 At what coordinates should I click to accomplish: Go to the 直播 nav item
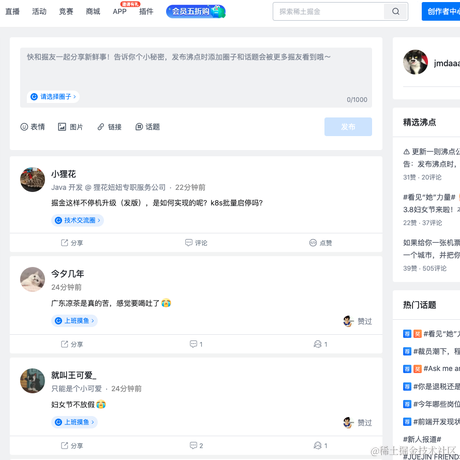(12, 12)
